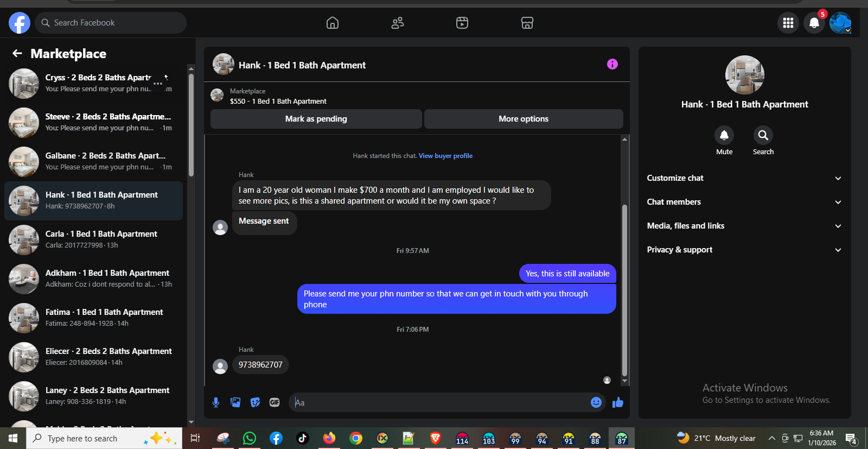Click Mark as pending button
The width and height of the screenshot is (868, 449).
click(x=316, y=119)
